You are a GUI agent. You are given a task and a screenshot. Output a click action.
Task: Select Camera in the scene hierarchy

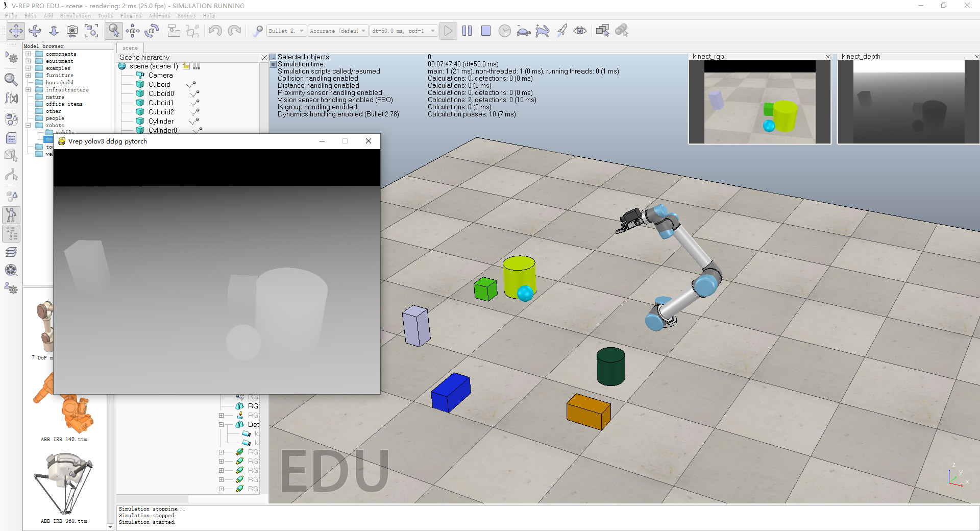pyautogui.click(x=161, y=75)
